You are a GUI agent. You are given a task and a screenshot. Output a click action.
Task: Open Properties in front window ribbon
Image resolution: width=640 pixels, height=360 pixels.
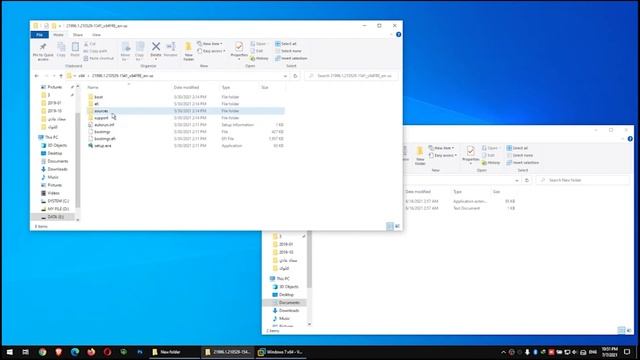point(239,51)
